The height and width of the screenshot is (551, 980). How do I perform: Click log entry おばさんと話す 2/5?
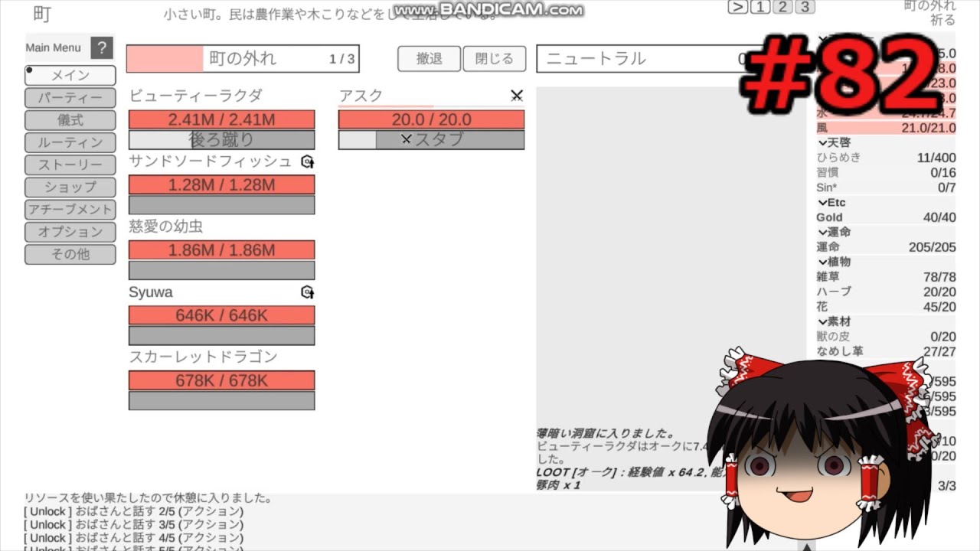point(134,511)
